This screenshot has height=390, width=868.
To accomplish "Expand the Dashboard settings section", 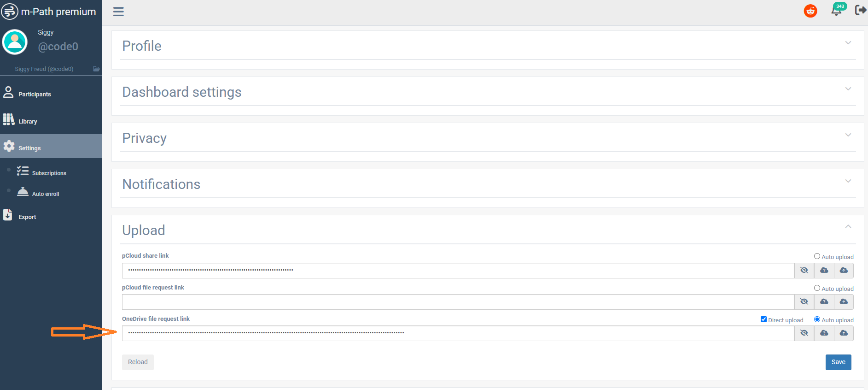I will [x=848, y=89].
